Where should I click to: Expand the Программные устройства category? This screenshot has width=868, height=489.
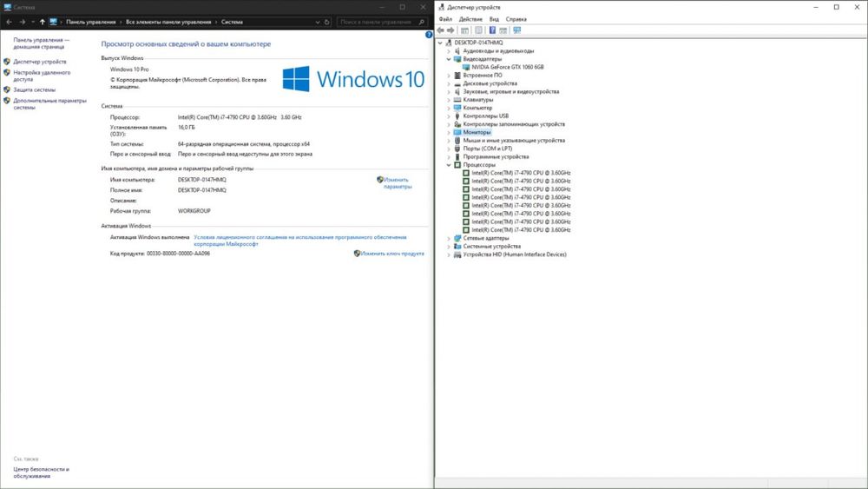(x=449, y=157)
